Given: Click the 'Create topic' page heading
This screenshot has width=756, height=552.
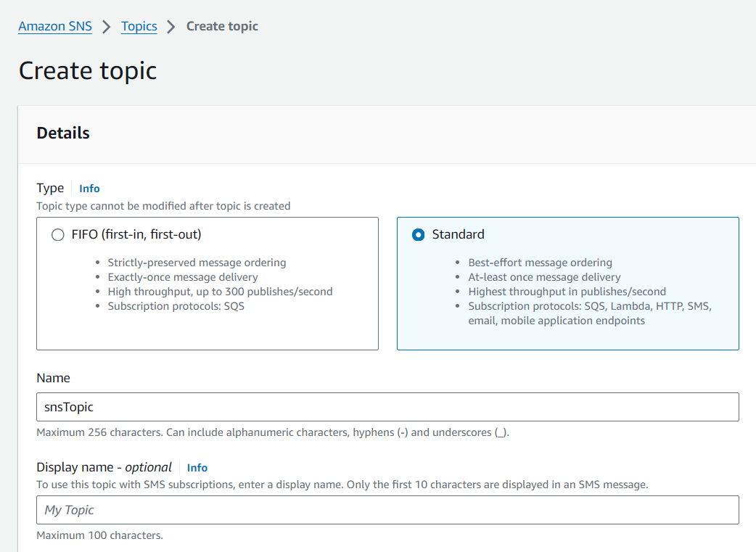Looking at the screenshot, I should (x=88, y=71).
